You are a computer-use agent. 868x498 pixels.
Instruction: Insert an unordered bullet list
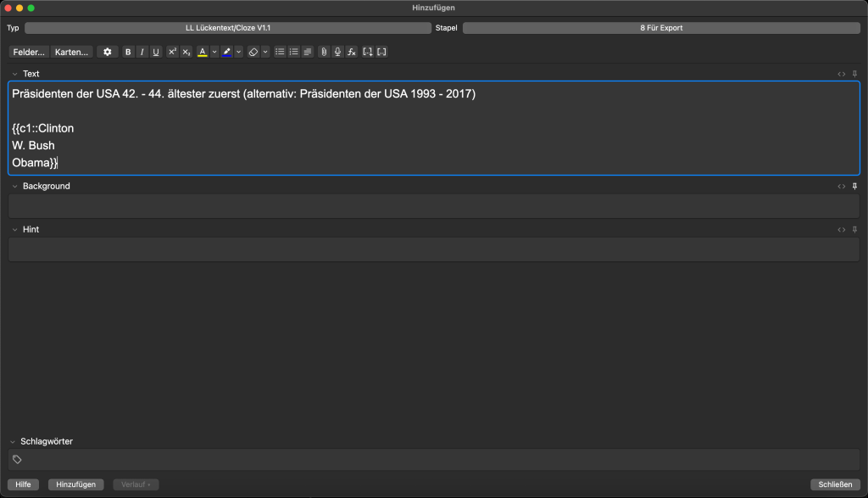click(280, 52)
